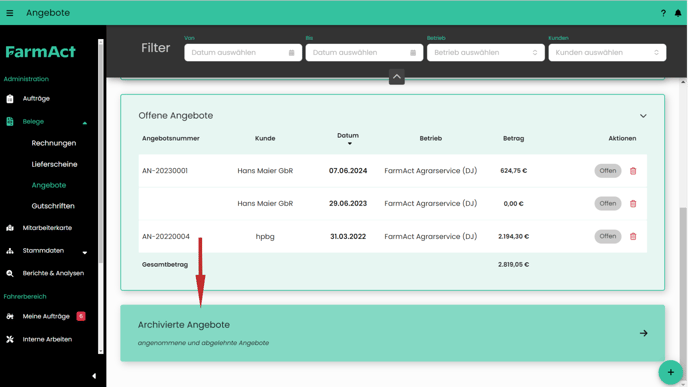688x387 pixels.
Task: Open Berichte & Analysen menu item
Action: tap(53, 273)
